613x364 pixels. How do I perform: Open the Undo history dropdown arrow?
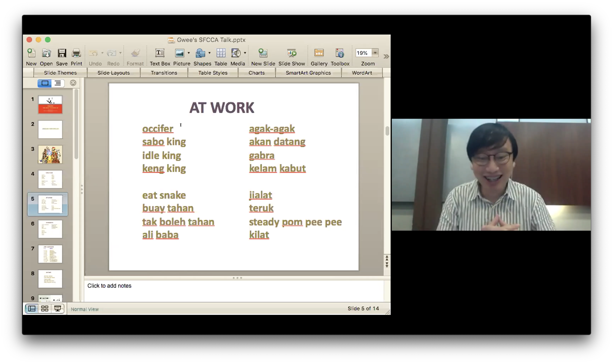tap(102, 53)
